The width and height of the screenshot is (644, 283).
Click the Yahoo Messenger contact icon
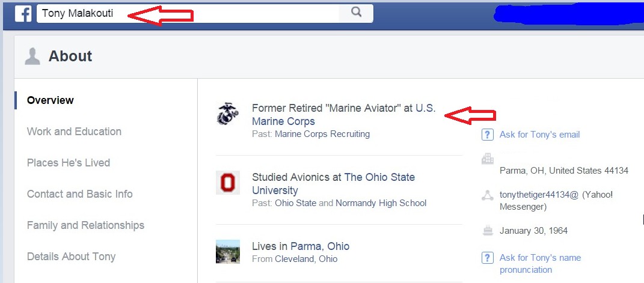(x=488, y=195)
